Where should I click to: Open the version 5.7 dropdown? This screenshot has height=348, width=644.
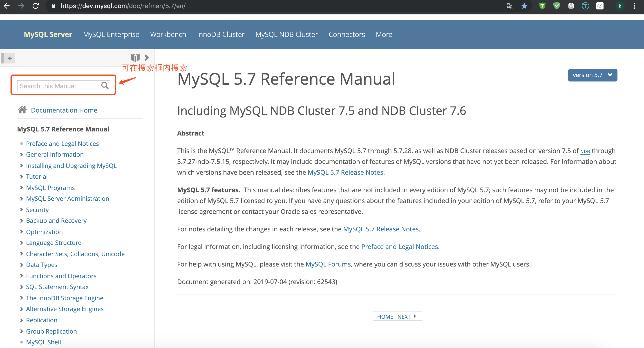coord(592,75)
